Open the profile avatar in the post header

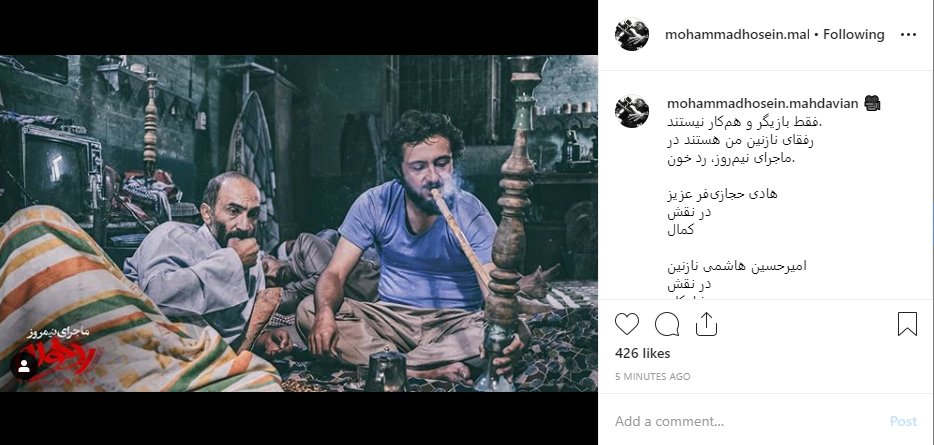click(x=631, y=35)
